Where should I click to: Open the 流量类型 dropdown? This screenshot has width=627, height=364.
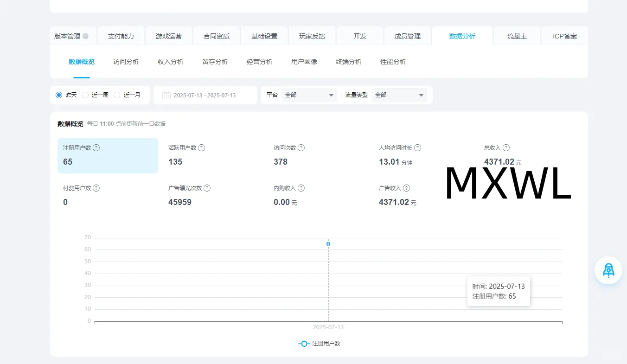pos(399,95)
